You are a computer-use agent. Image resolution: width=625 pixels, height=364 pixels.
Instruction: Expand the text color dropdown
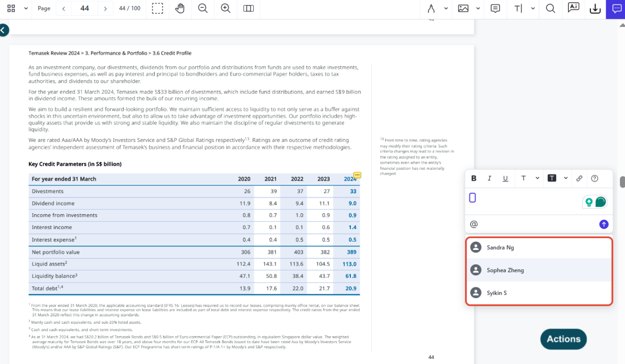pos(537,178)
